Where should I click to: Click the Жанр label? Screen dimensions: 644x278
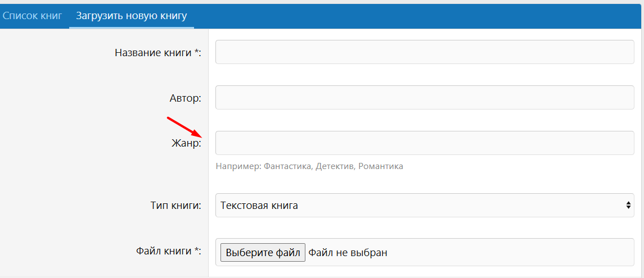186,144
